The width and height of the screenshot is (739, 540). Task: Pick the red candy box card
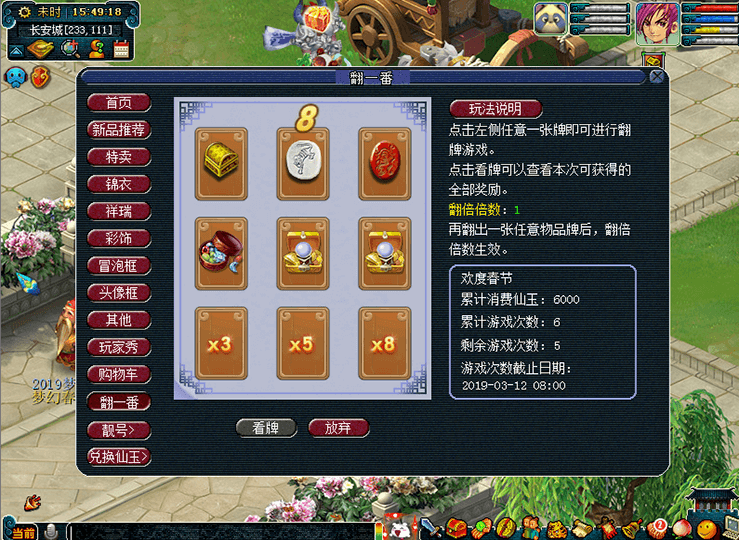pyautogui.click(x=221, y=253)
